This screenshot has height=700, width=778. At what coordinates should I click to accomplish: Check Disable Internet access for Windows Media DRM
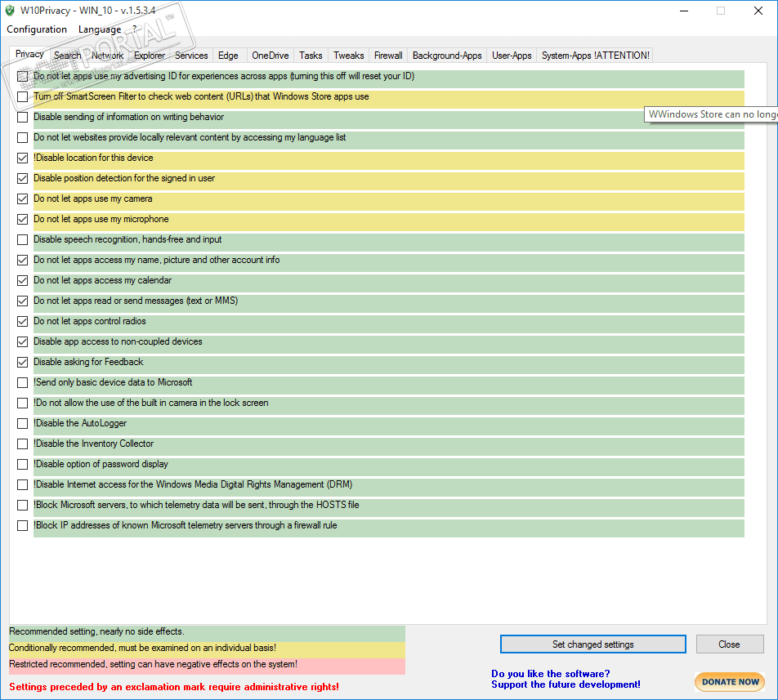[x=22, y=484]
